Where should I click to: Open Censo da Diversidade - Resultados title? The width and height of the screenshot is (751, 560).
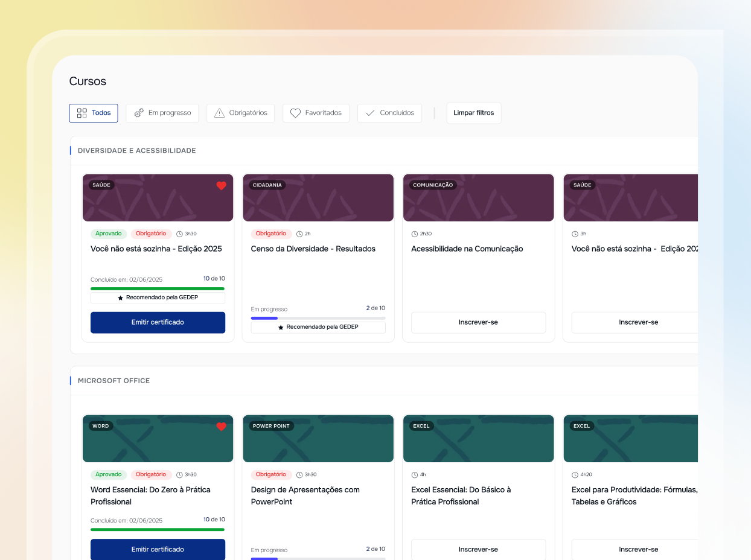click(313, 249)
